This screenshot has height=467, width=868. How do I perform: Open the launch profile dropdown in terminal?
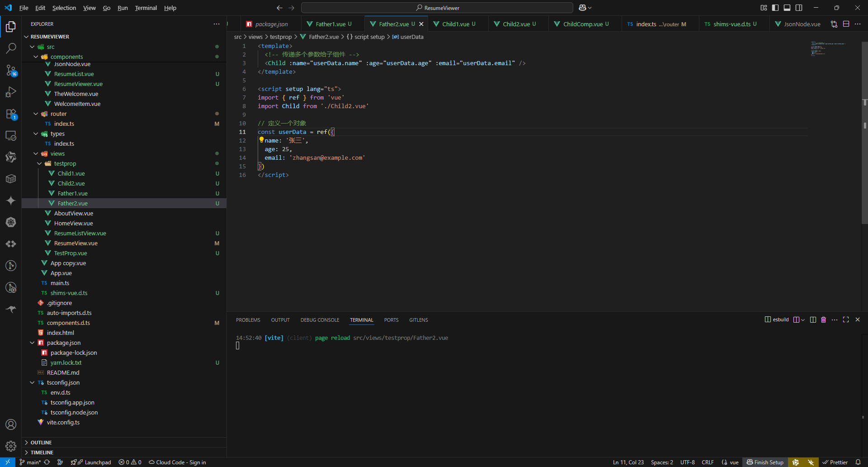click(x=802, y=320)
